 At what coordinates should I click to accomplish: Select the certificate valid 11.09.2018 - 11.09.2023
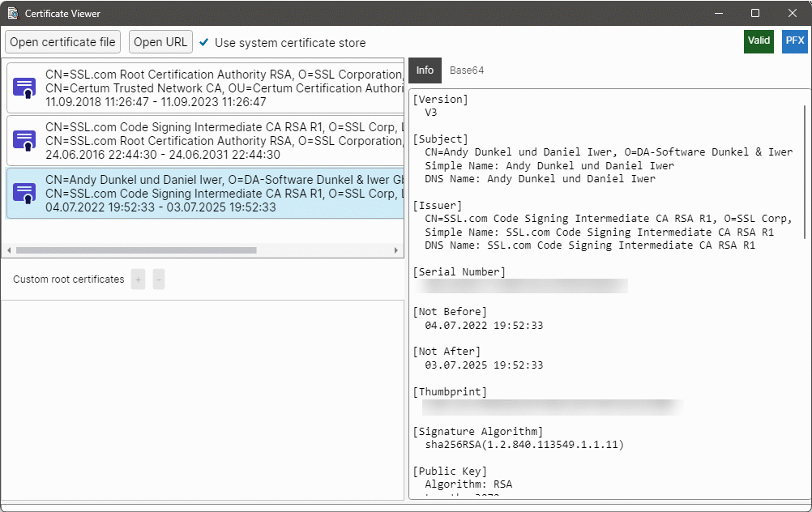(206, 88)
